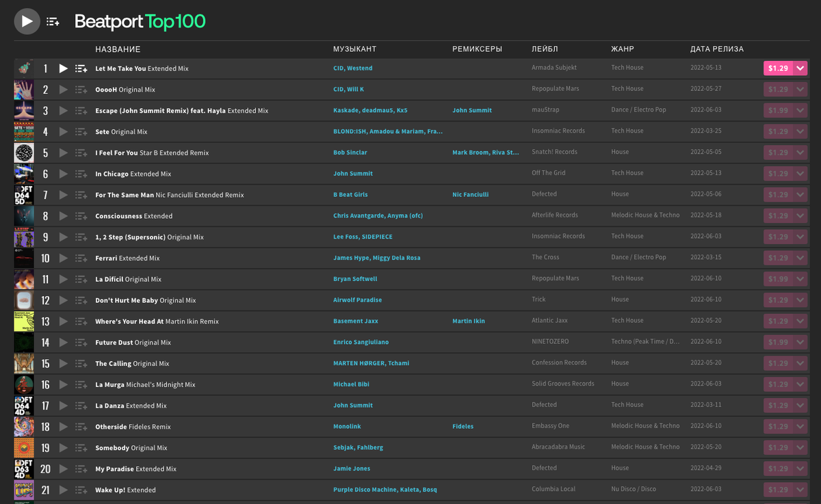Open genre Techno (Peak Time) on Future Dust row
The image size is (821, 504).
pyautogui.click(x=645, y=342)
